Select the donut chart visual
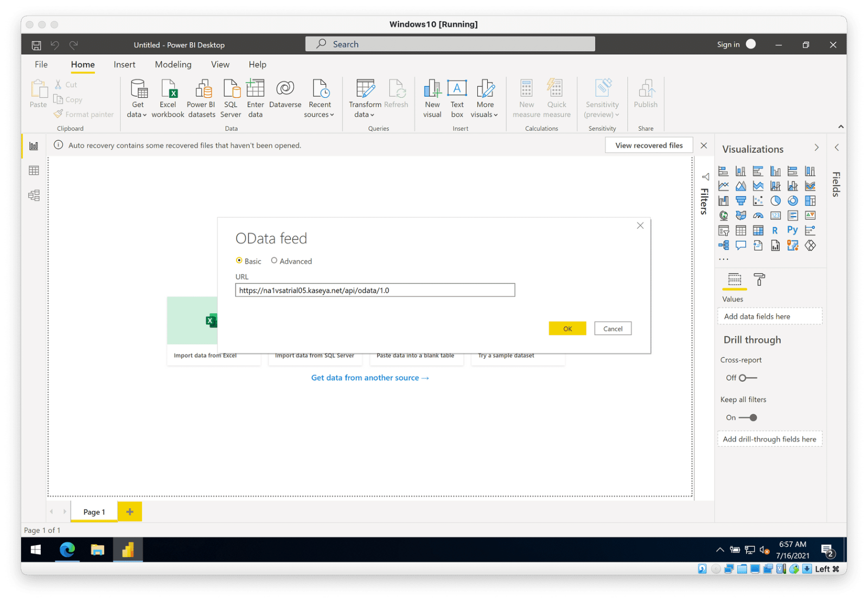868x601 pixels. [x=793, y=201]
